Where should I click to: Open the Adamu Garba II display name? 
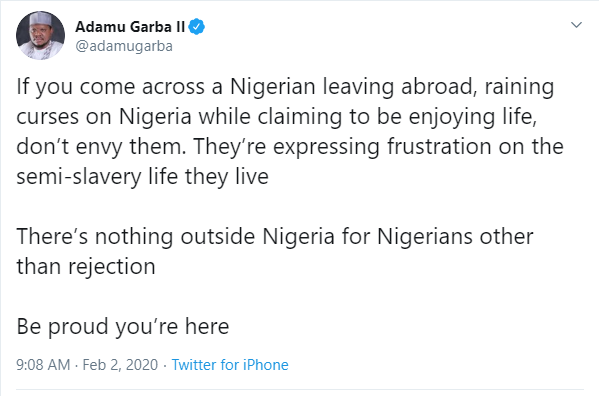pyautogui.click(x=130, y=27)
